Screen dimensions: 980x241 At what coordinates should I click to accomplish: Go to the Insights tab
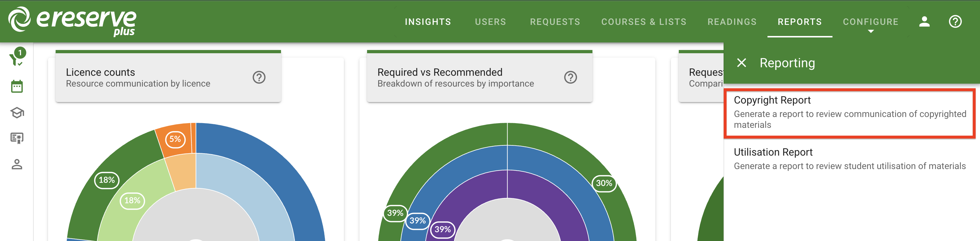pyautogui.click(x=428, y=22)
